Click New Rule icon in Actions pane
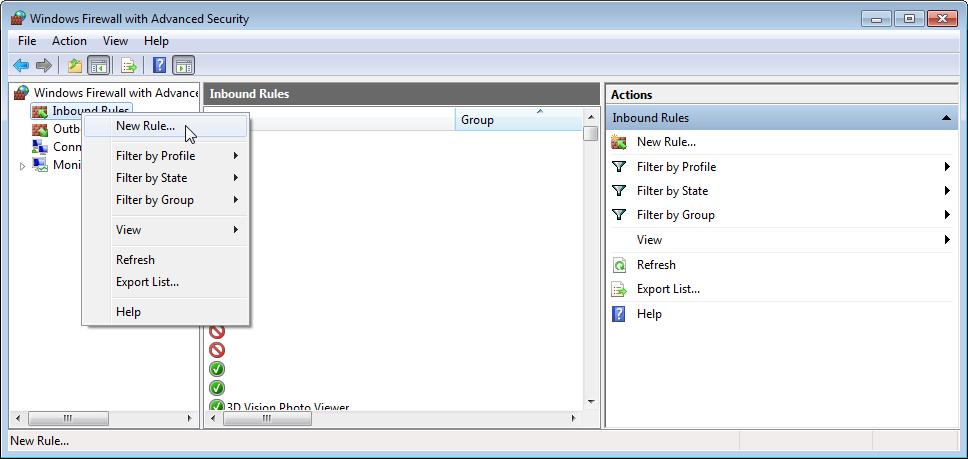 click(x=619, y=142)
